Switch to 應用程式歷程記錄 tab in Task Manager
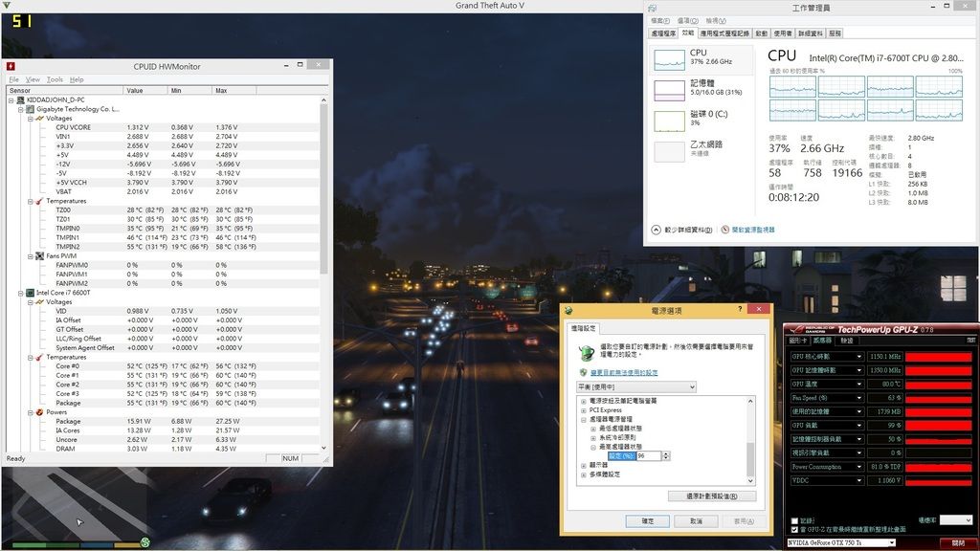Viewport: 980px width, 551px height. pos(724,33)
